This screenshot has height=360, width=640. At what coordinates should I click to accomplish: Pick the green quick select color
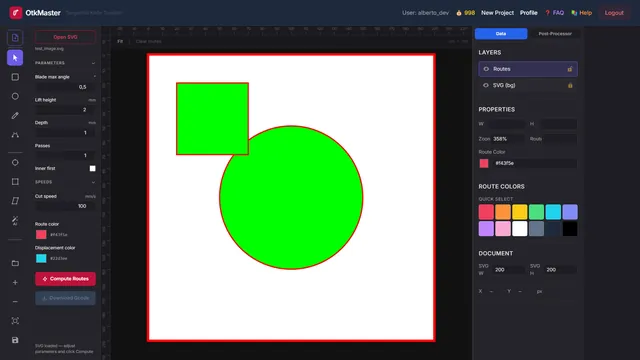536,212
